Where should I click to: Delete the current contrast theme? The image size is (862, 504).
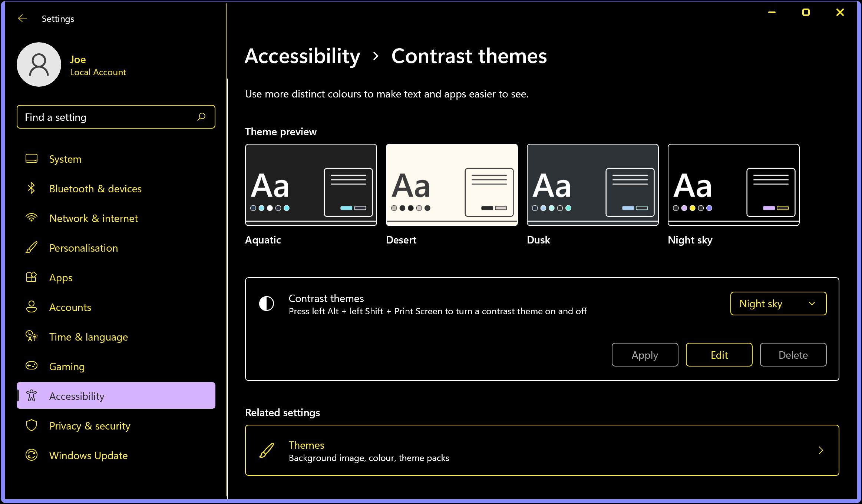click(793, 355)
